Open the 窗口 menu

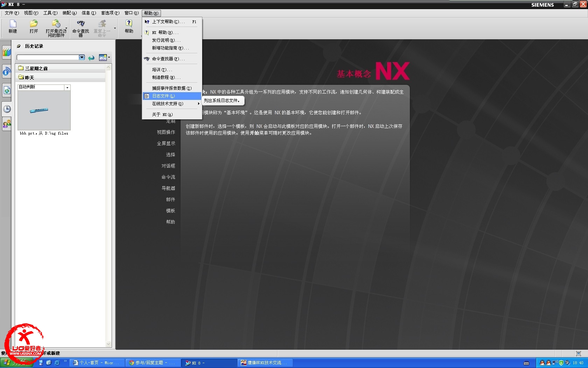click(132, 13)
